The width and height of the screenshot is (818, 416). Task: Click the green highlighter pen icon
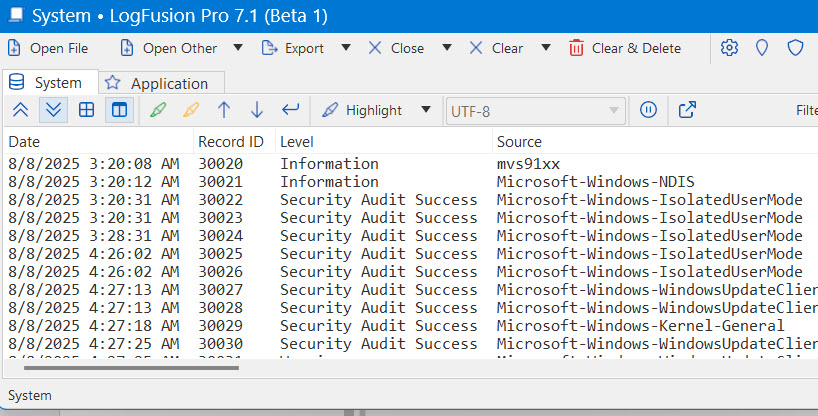pyautogui.click(x=158, y=110)
